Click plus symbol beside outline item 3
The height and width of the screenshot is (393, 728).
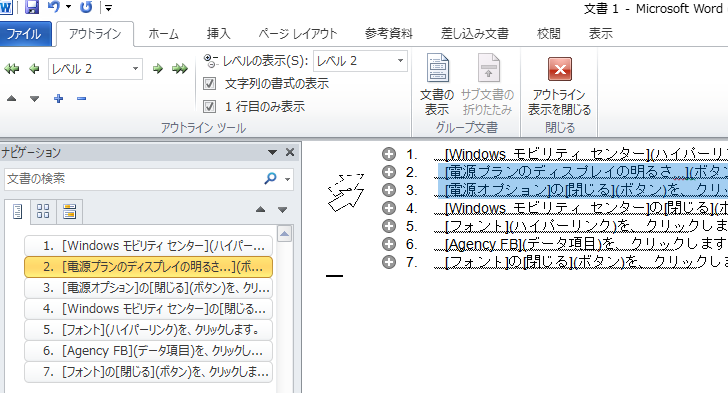point(389,190)
